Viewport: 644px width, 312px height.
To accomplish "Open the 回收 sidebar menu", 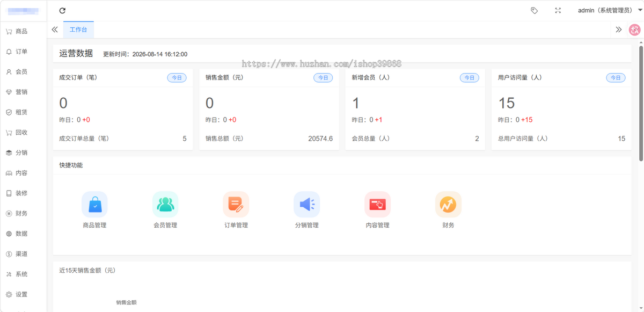I will pos(23,132).
